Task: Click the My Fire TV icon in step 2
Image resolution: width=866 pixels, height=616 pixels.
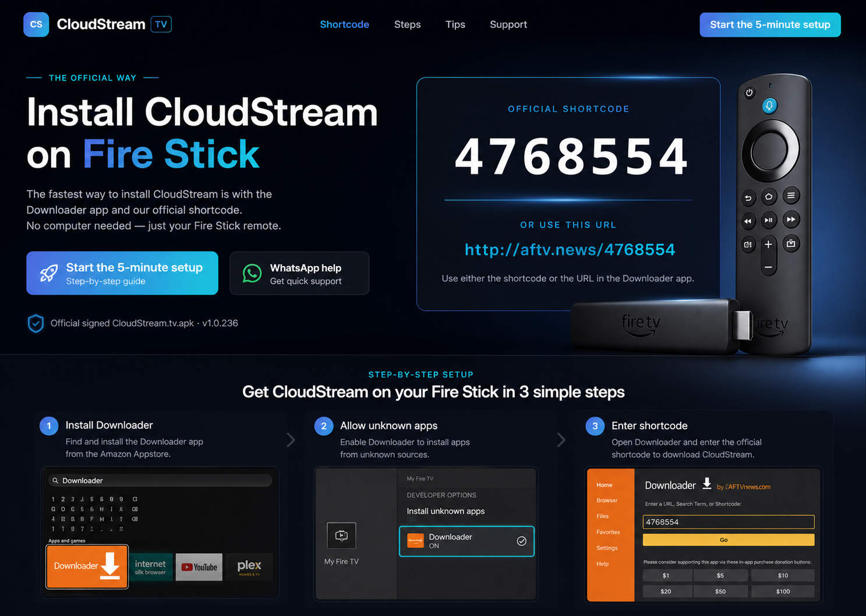Action: point(341,536)
